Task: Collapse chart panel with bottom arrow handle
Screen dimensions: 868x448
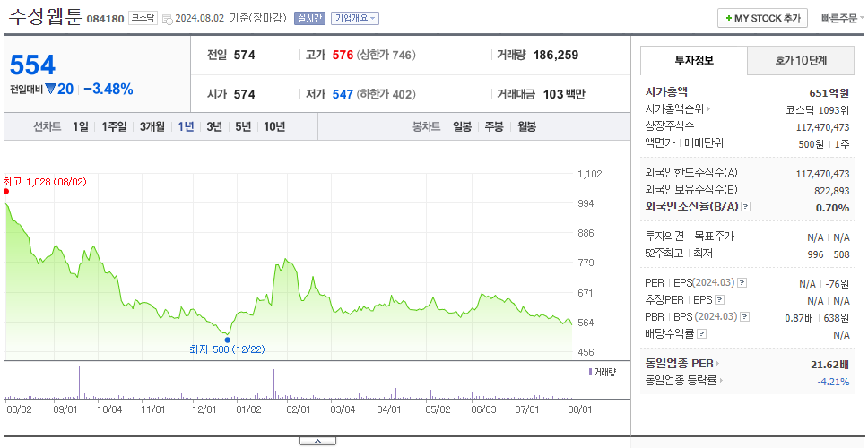Action: (317, 442)
